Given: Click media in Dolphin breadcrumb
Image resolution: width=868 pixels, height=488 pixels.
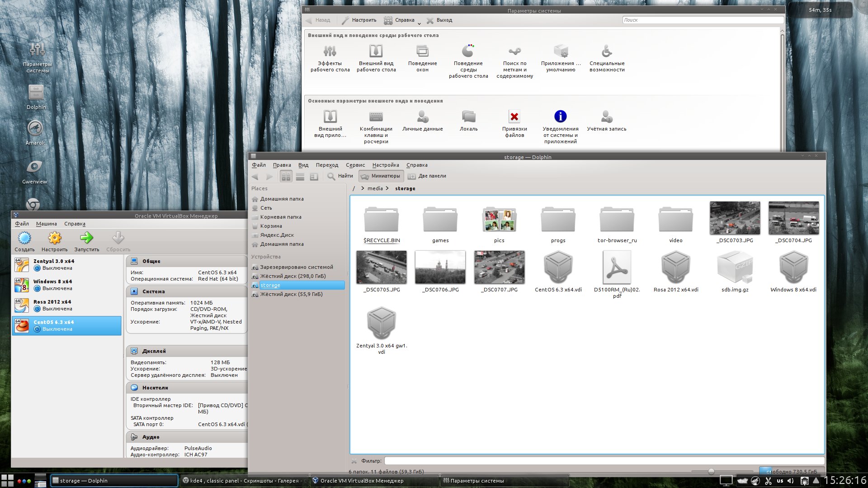Looking at the screenshot, I should (375, 188).
